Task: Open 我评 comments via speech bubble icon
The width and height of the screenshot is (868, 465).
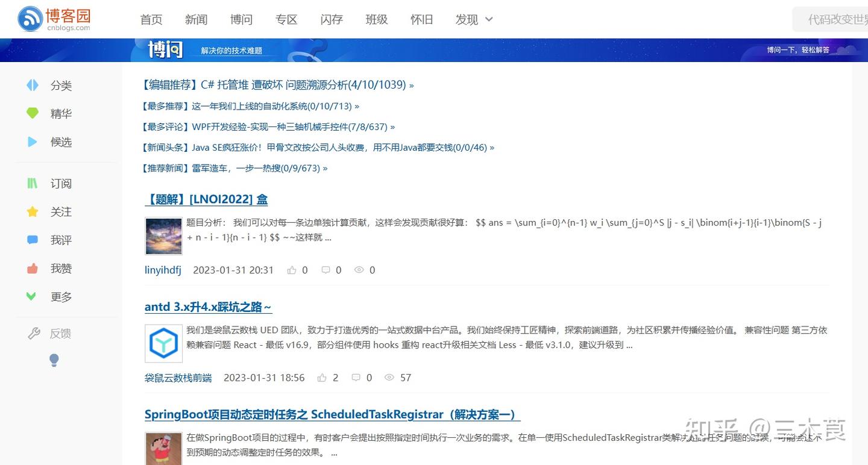Action: tap(33, 240)
